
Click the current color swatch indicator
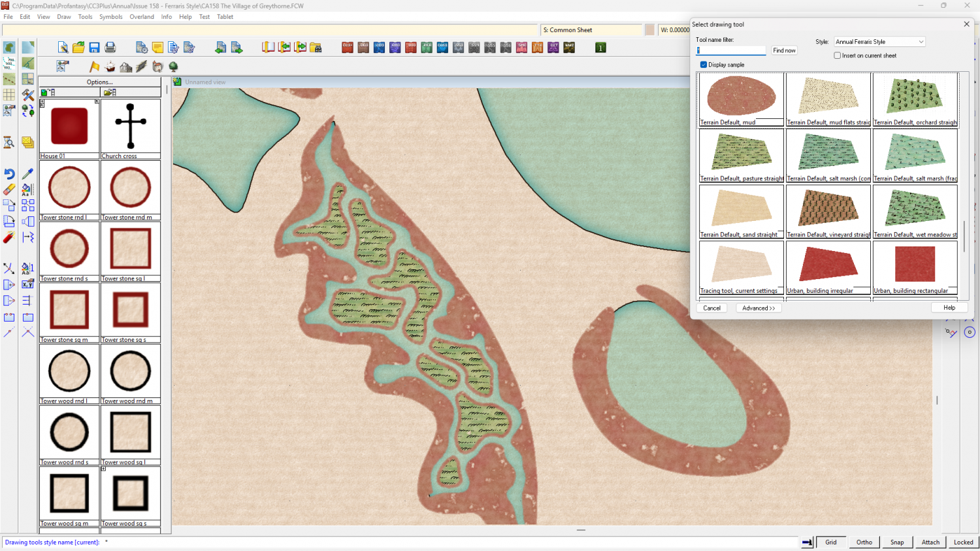coord(649,29)
